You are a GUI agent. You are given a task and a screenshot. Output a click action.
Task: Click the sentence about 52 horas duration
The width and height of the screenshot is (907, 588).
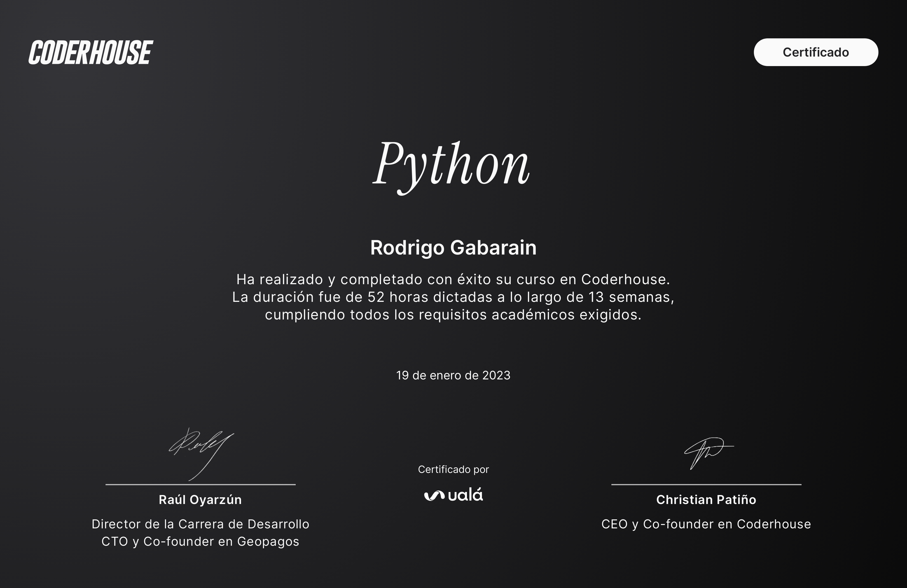click(x=453, y=297)
